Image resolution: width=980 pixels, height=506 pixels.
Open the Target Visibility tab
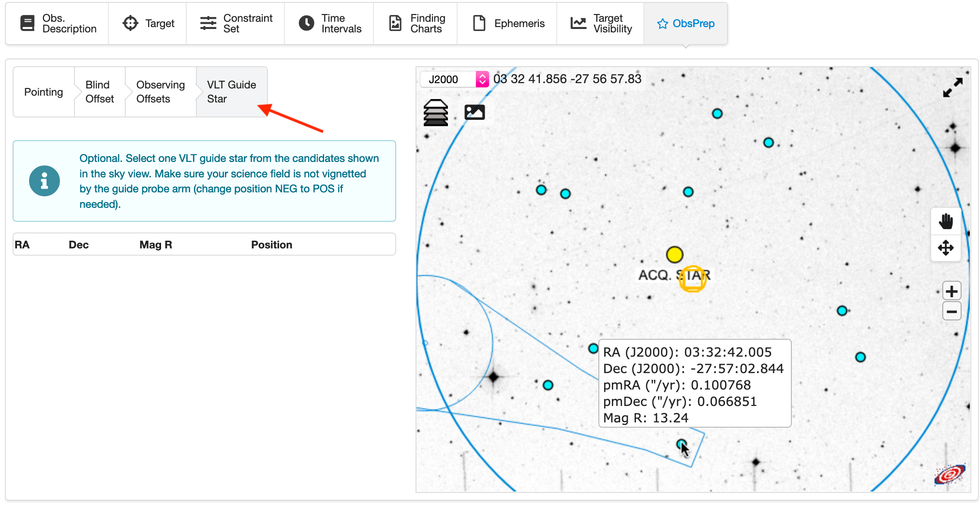[600, 23]
